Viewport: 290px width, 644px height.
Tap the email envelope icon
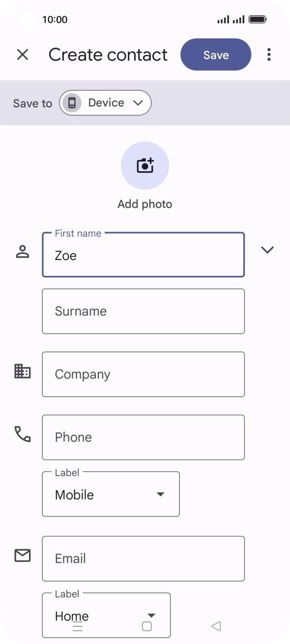(22, 556)
